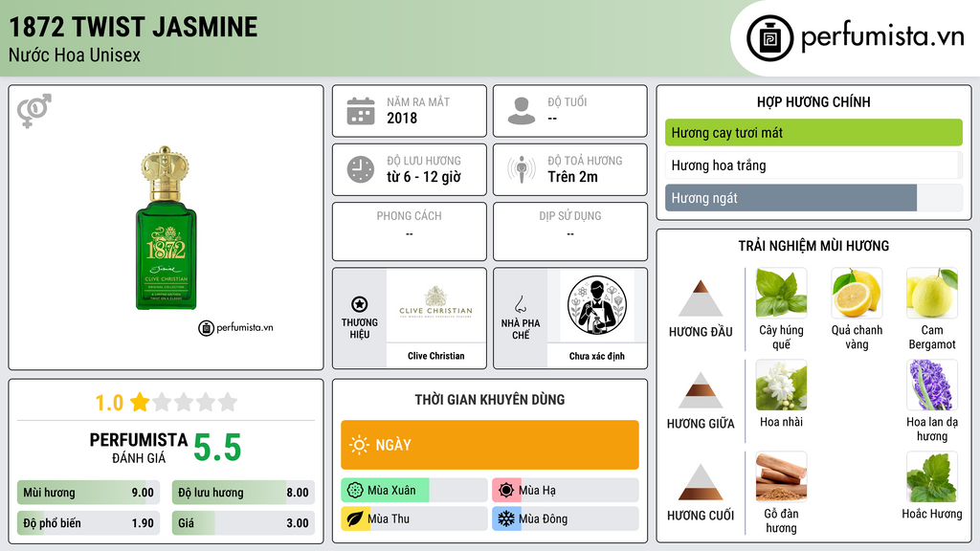Click the Hương giữa pyramid icon
The height and width of the screenshot is (551, 980).
click(701, 390)
